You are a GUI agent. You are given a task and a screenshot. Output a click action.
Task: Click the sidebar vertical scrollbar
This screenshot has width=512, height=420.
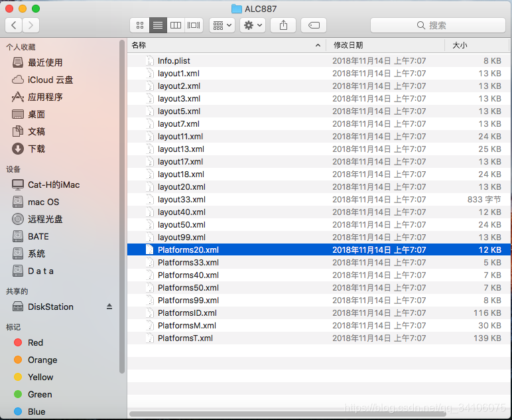coord(122,206)
